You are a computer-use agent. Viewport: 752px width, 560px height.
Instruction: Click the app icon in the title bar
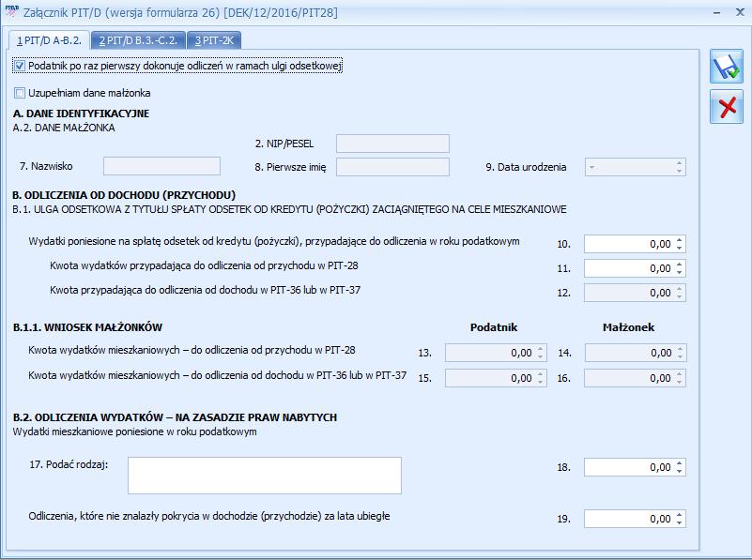tap(11, 11)
